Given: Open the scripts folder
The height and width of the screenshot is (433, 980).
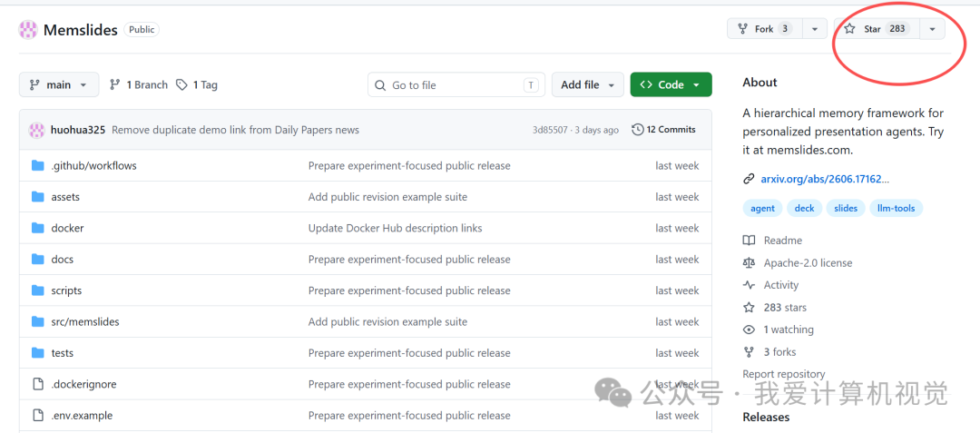Looking at the screenshot, I should coord(66,290).
